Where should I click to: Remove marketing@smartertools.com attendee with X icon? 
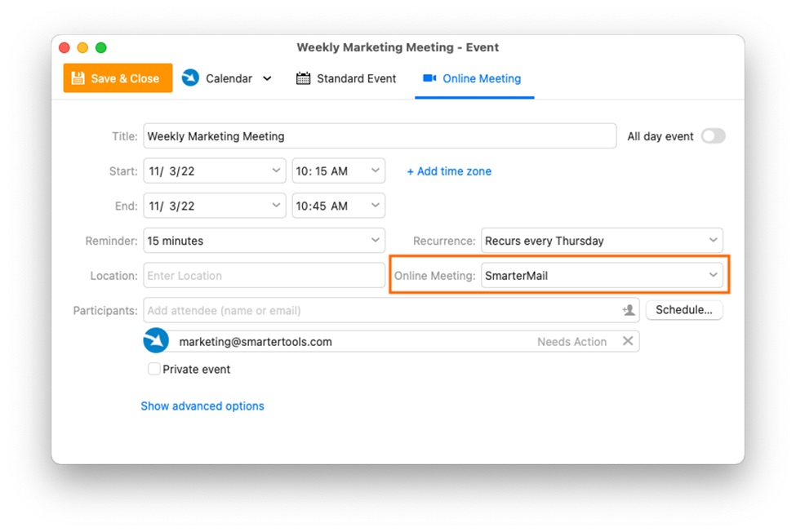[628, 341]
